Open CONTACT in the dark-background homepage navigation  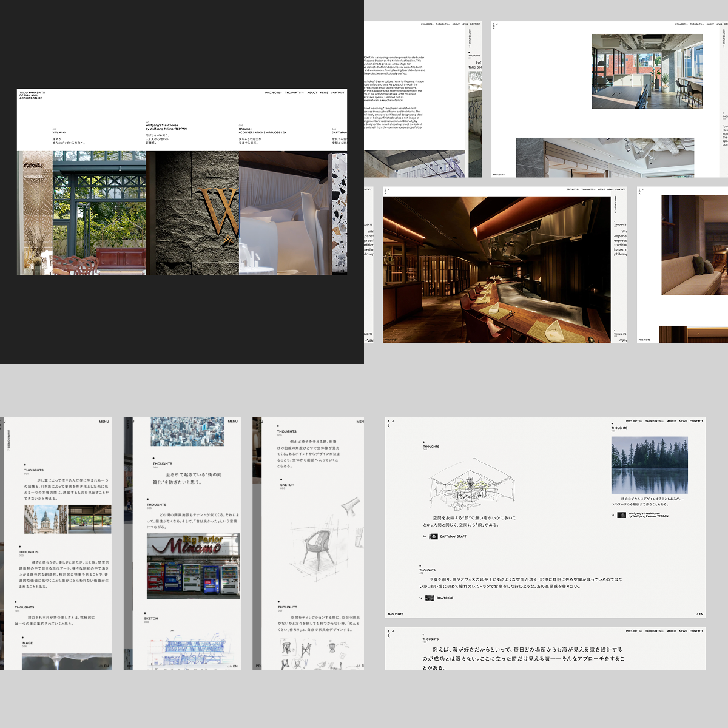(x=337, y=93)
